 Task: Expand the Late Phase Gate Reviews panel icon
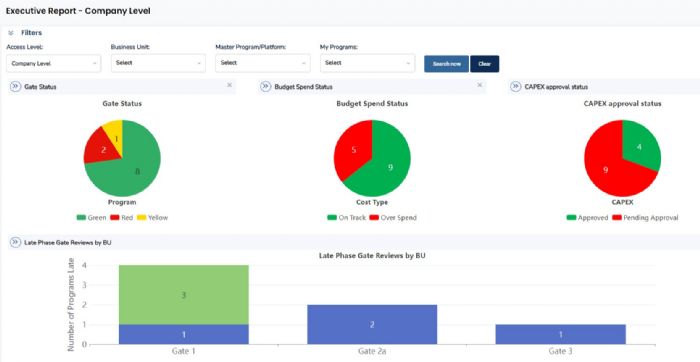pyautogui.click(x=16, y=242)
